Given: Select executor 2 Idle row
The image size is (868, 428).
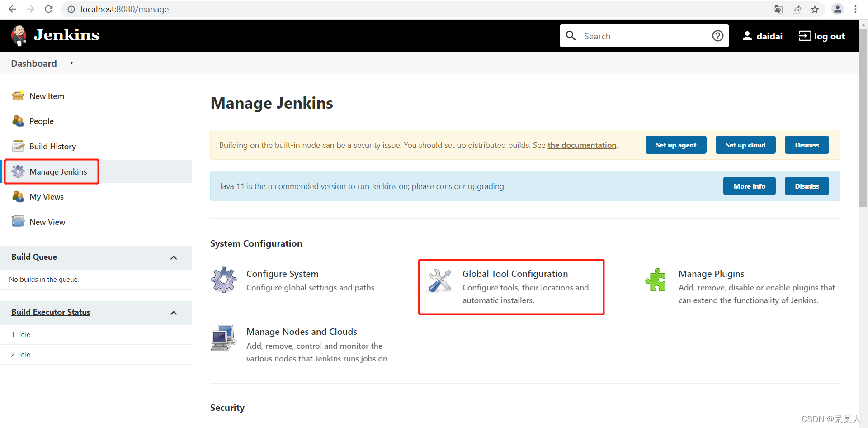Looking at the screenshot, I should click(96, 355).
